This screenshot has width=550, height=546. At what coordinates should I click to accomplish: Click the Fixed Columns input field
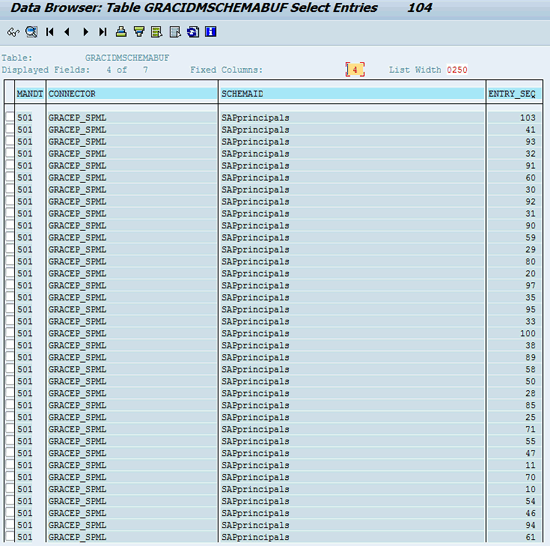pyautogui.click(x=355, y=70)
